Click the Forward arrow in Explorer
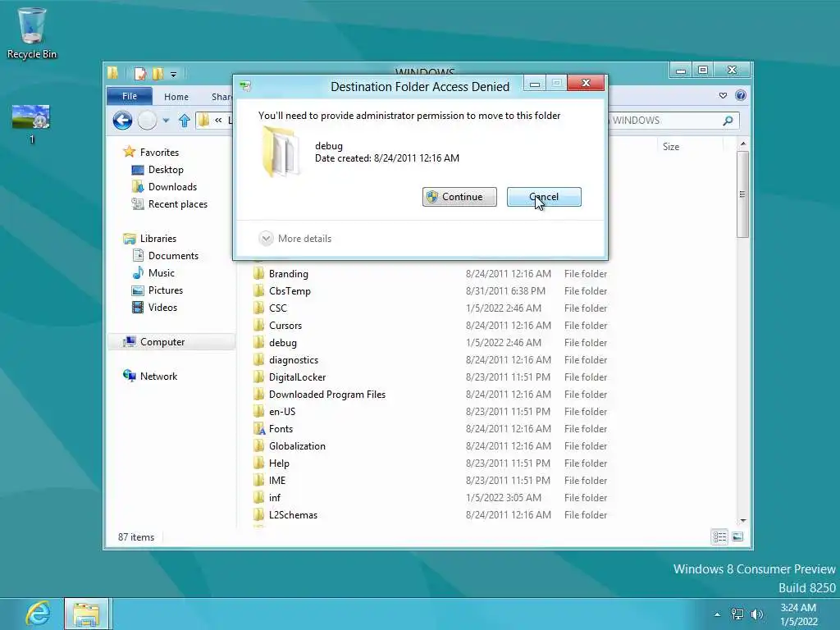The height and width of the screenshot is (630, 840). point(148,120)
